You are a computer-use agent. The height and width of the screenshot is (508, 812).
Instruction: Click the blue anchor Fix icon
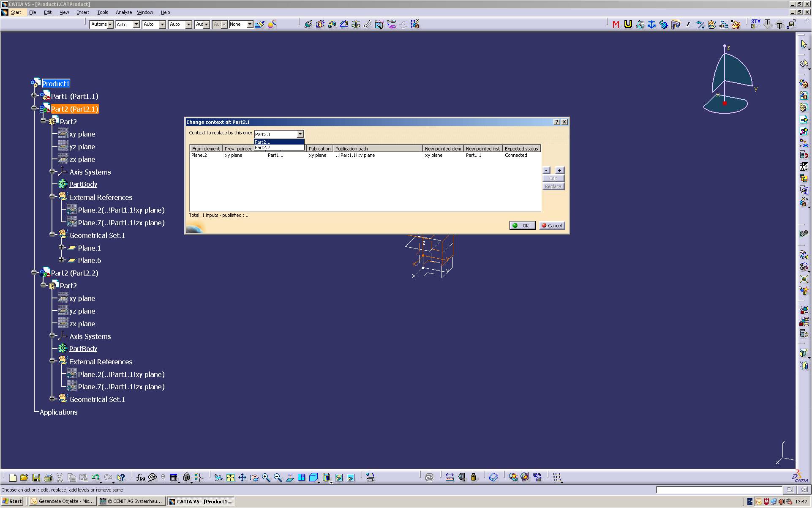(652, 25)
